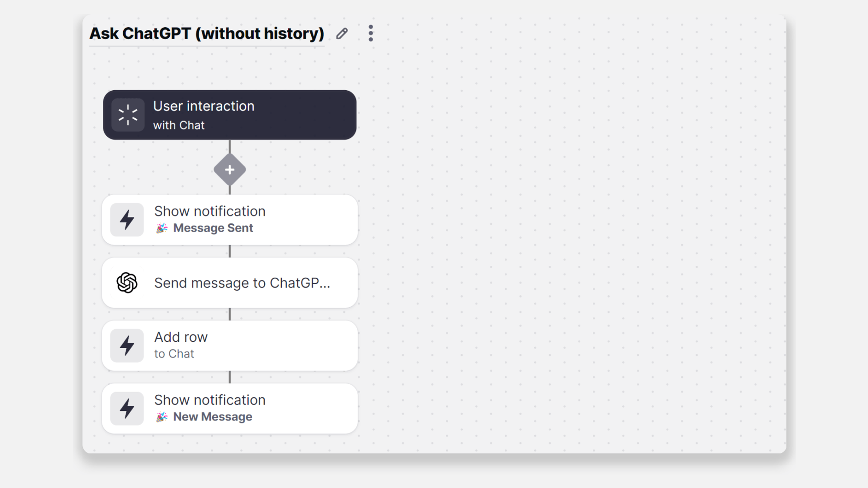Click lightning icon of New Message notification step
Screen dimensions: 868x488
127,408
